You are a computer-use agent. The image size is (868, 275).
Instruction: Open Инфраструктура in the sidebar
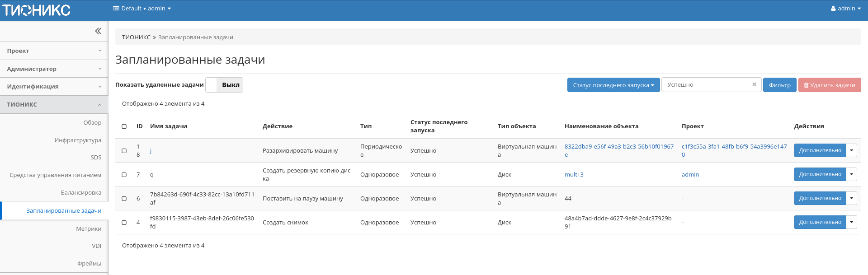[x=78, y=140]
